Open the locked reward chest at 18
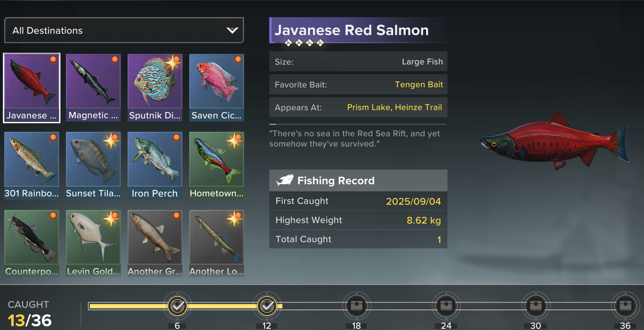Image resolution: width=644 pixels, height=330 pixels. click(356, 306)
